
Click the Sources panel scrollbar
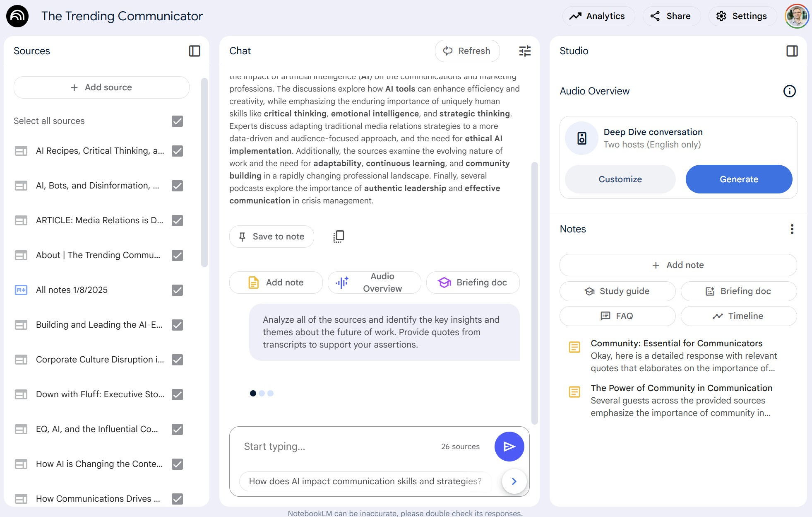coord(204,173)
